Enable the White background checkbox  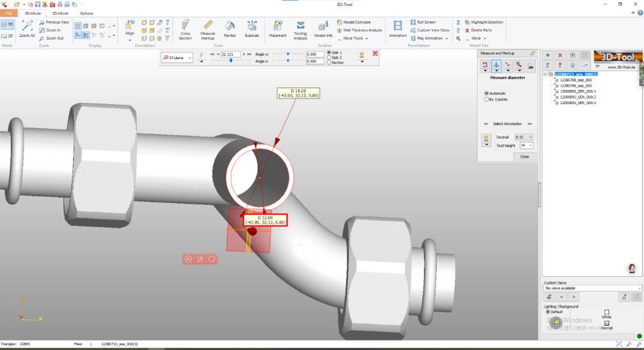click(x=607, y=312)
